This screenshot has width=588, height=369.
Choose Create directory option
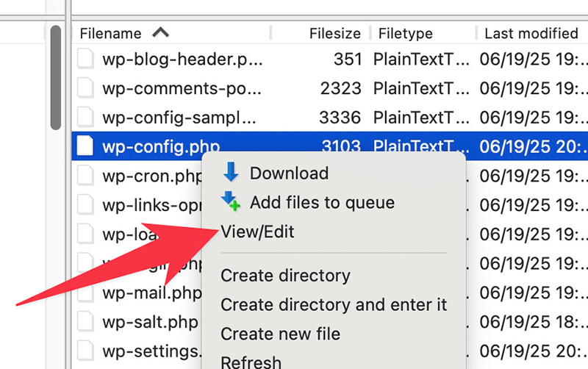(285, 276)
